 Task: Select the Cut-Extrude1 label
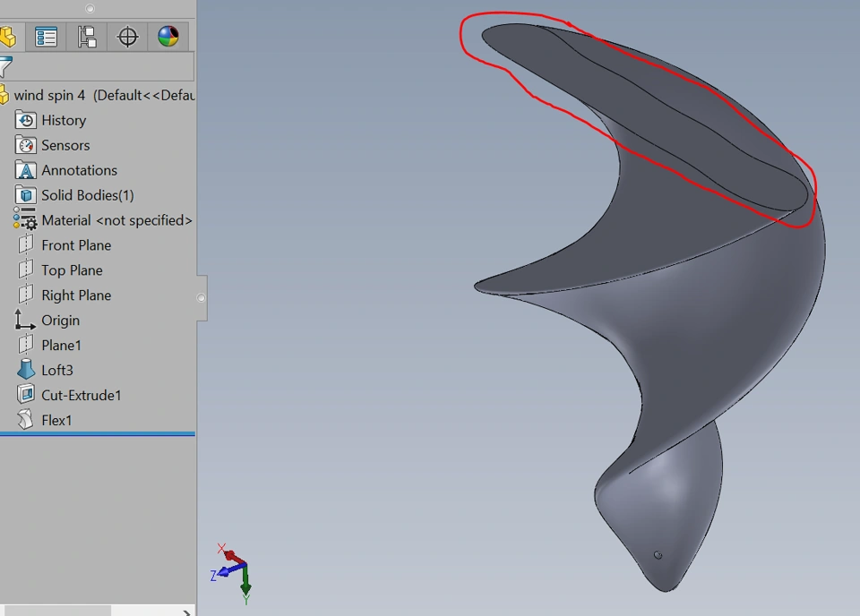[x=82, y=395]
